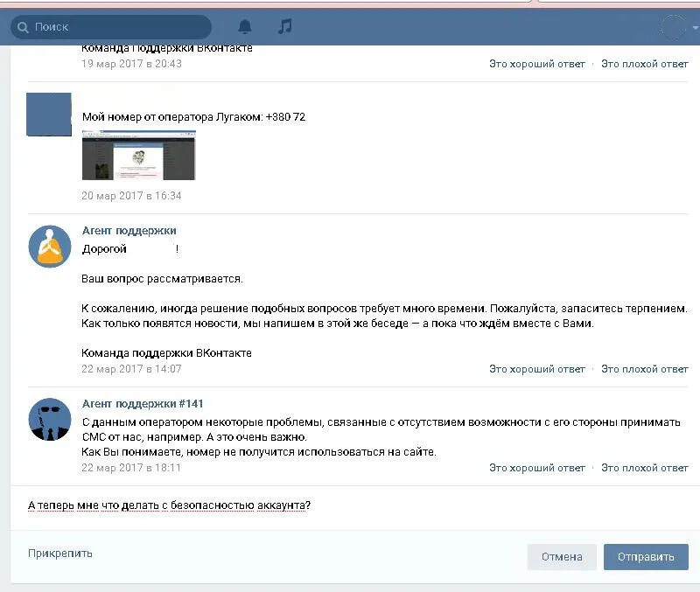700x592 pixels.
Task: Click the magnifier icon in search box
Action: point(23,27)
